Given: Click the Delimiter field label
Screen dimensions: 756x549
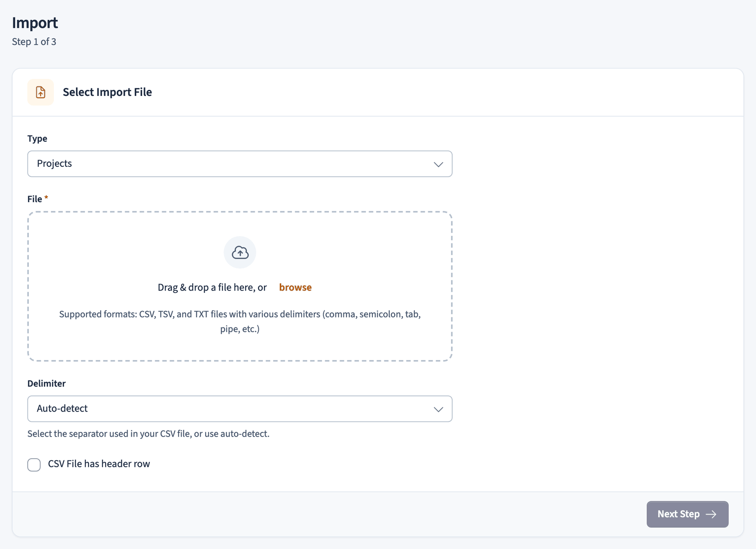Looking at the screenshot, I should coord(46,384).
